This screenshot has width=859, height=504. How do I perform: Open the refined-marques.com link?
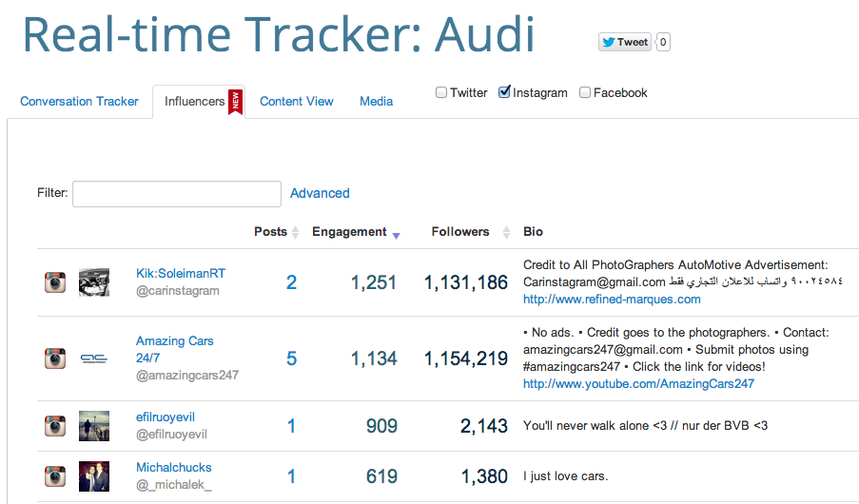(x=612, y=300)
